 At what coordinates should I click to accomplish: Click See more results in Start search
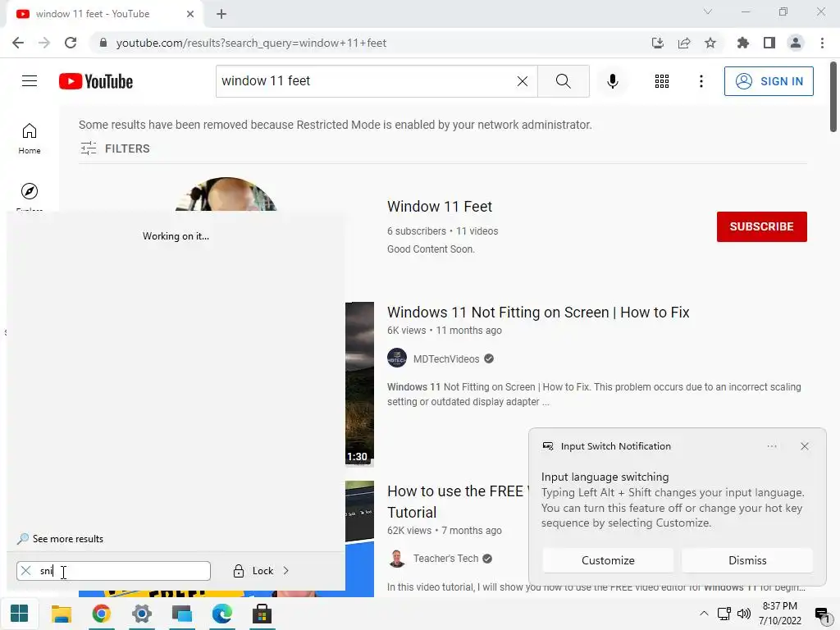[60, 539]
